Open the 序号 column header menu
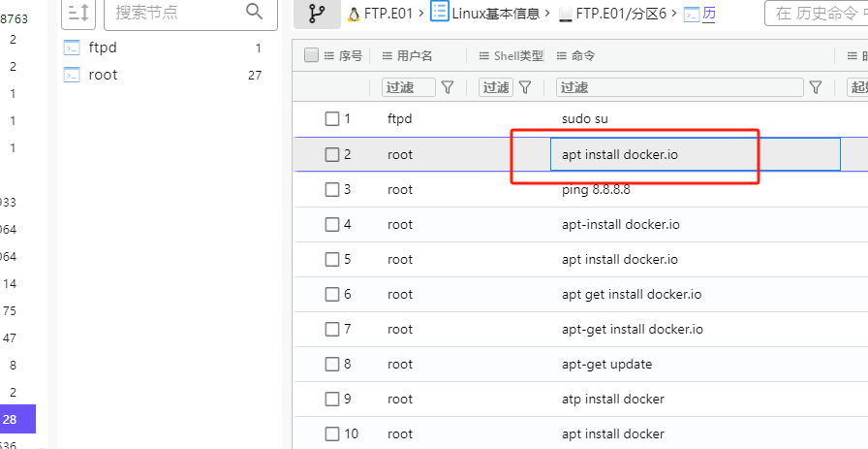Image resolution: width=868 pixels, height=449 pixels. [329, 56]
